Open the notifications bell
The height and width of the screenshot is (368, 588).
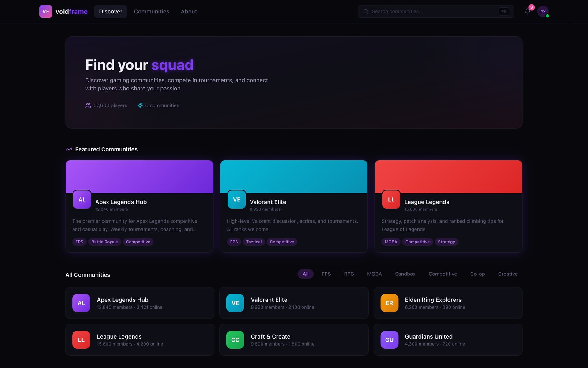point(527,12)
